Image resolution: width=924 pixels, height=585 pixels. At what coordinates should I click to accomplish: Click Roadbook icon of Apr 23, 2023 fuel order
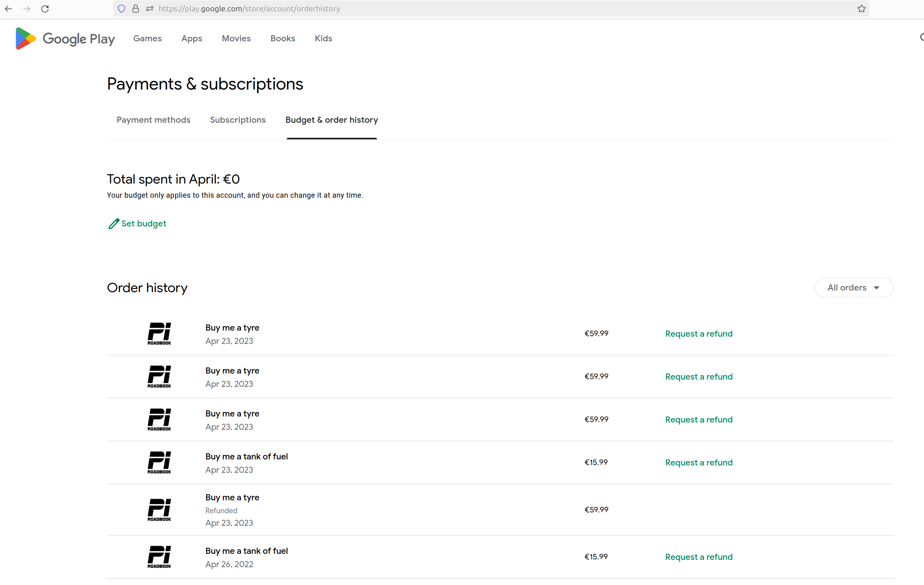click(x=159, y=462)
